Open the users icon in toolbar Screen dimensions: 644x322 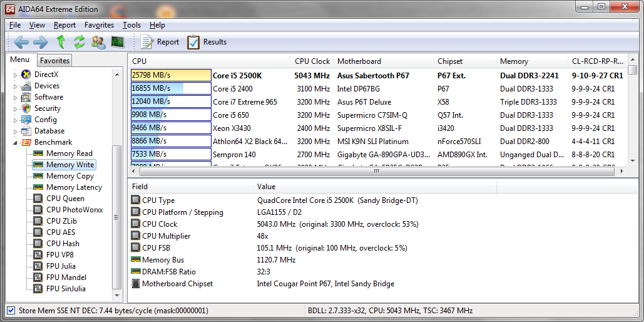[x=99, y=42]
